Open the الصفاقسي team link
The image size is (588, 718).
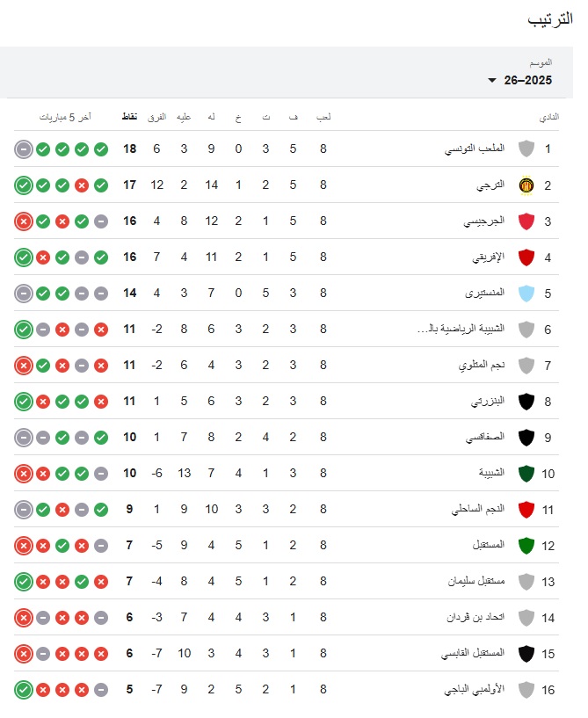coord(484,437)
